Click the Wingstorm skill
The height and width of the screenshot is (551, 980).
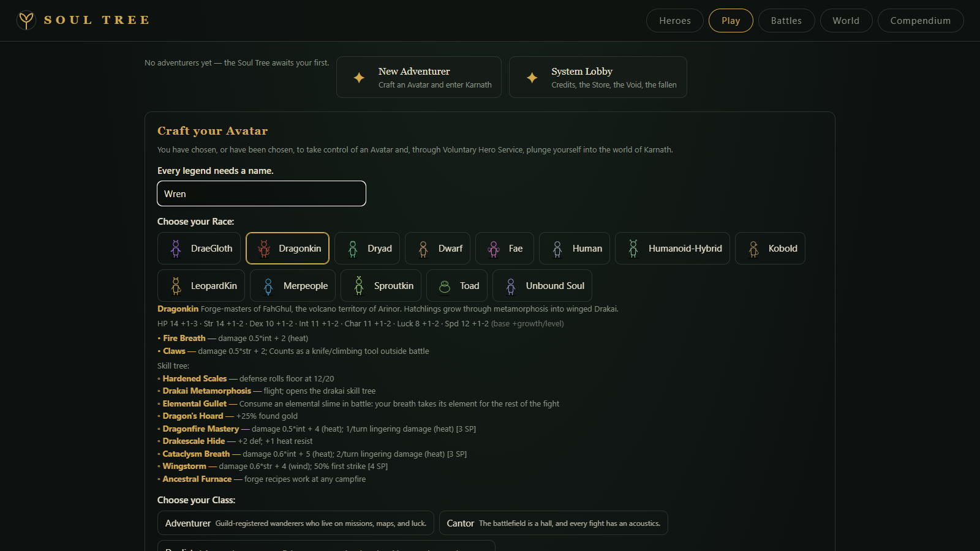click(184, 466)
